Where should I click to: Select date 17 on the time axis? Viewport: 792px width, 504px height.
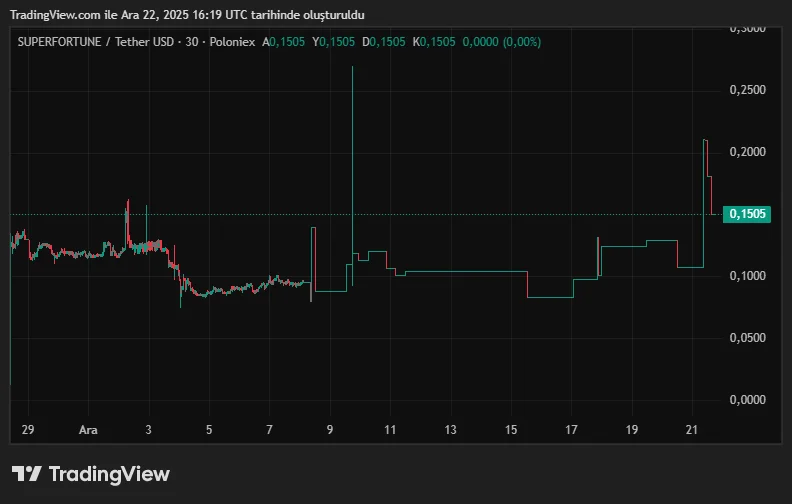(571, 430)
